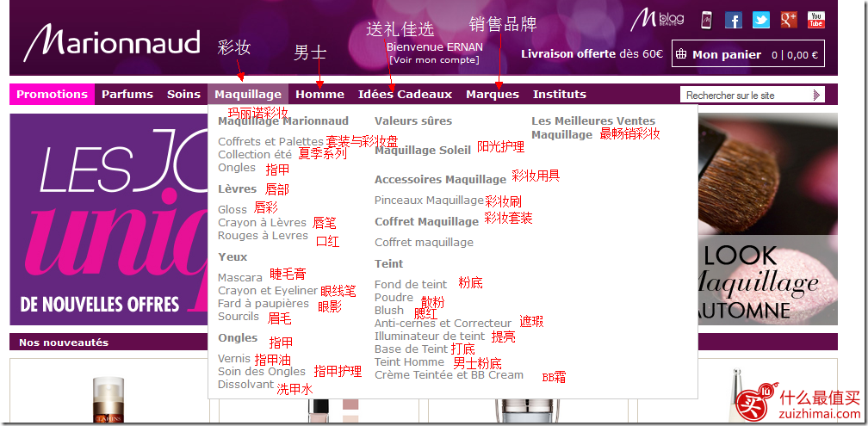Open the Instituts menu
This screenshot has width=868, height=426.
[x=560, y=94]
